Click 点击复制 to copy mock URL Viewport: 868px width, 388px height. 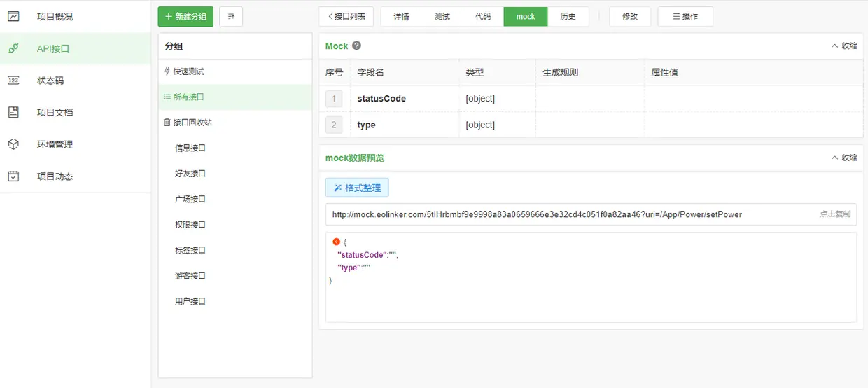pyautogui.click(x=835, y=214)
